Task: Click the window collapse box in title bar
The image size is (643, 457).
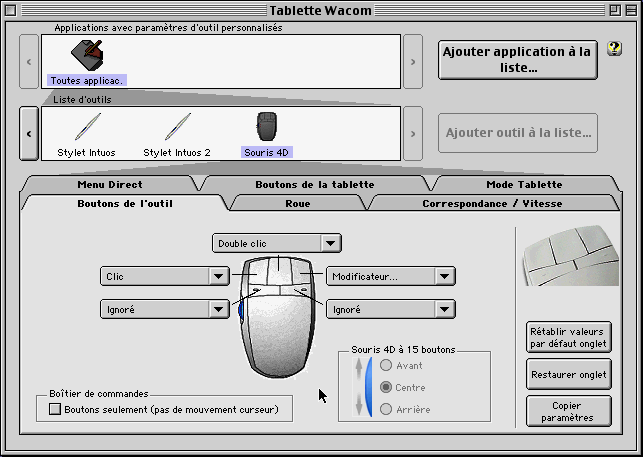Action: coord(632,10)
